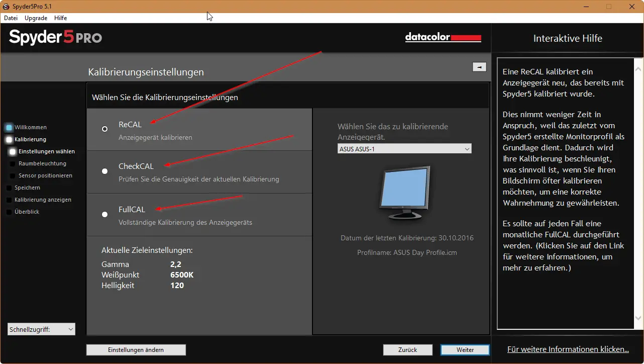Click Profilname ASUS Day Profile.icm text
This screenshot has width=644, height=364.
pyautogui.click(x=407, y=252)
